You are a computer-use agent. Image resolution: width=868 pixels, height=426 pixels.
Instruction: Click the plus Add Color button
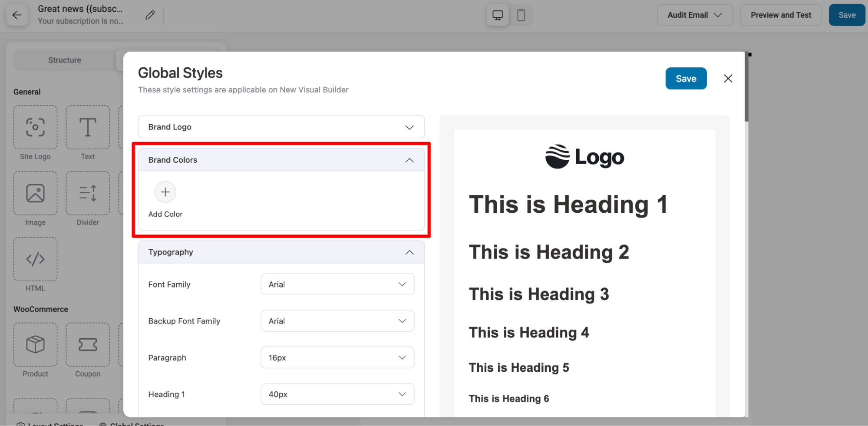click(x=165, y=192)
